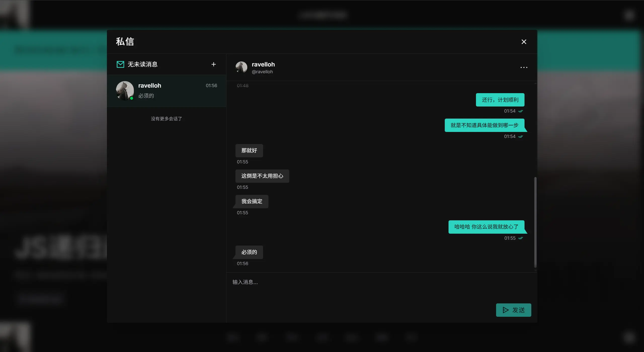The height and width of the screenshot is (352, 644).
Task: Click read-receipt checkmark under 还行，计划顺利
Action: 520,111
